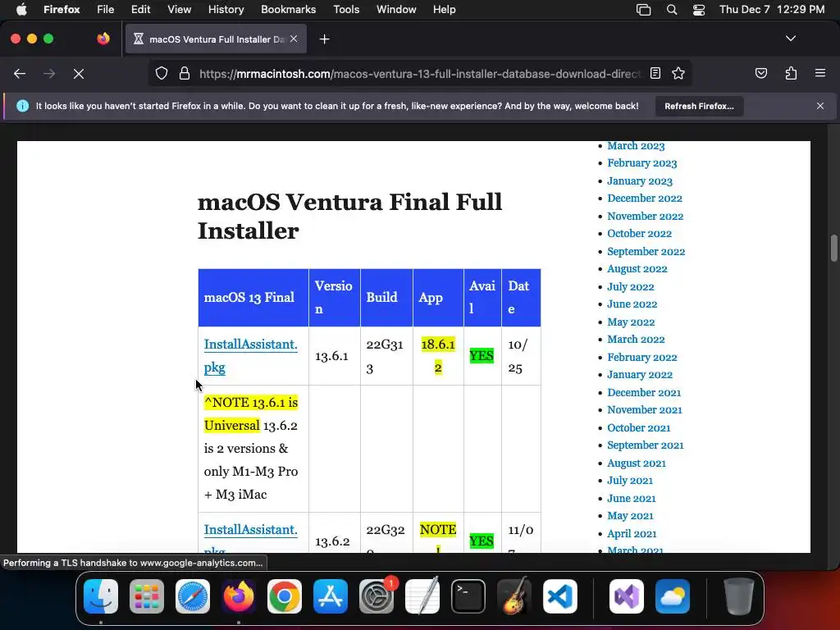
Task: Click Firefox icon in the Dock
Action: [x=239, y=596]
